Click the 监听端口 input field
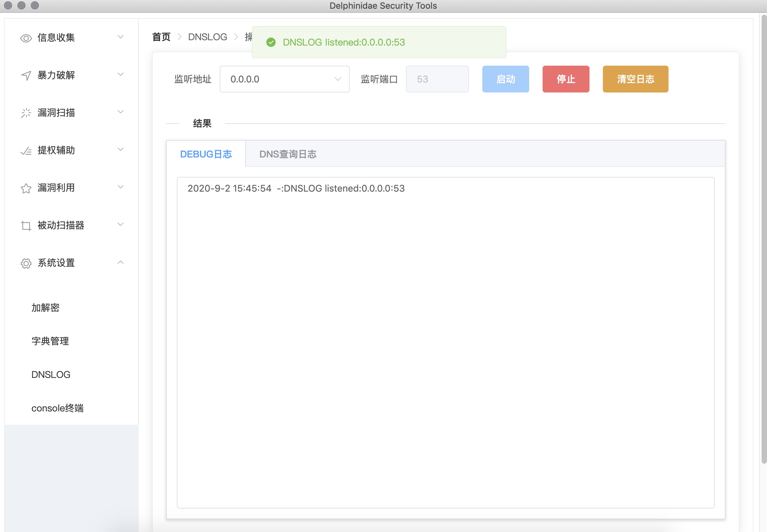Viewport: 767px width, 532px height. (x=437, y=79)
